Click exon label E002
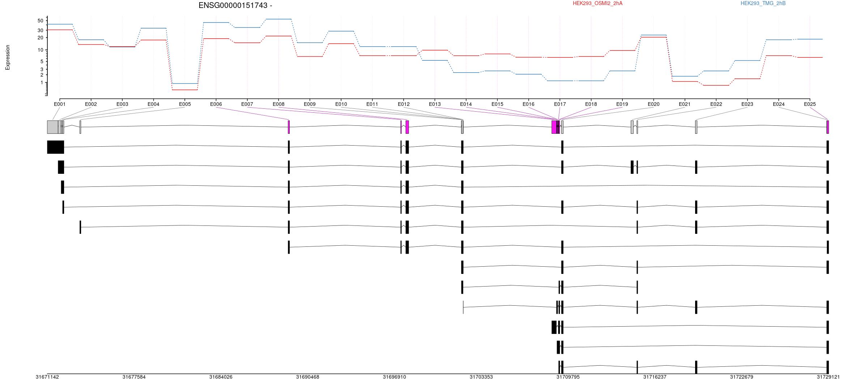 91,104
